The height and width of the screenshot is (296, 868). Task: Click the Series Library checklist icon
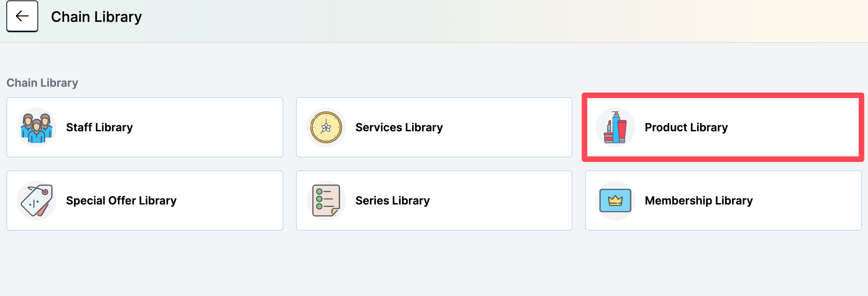coord(326,201)
